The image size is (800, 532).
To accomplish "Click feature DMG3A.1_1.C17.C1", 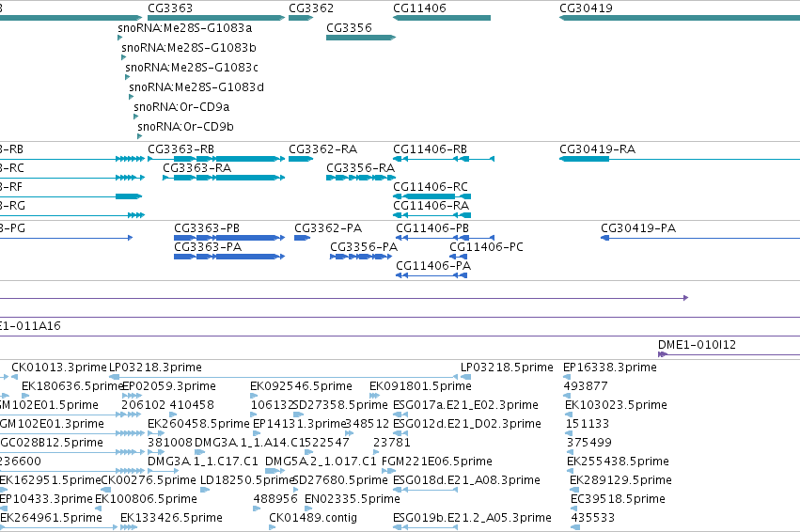I will (x=203, y=462).
